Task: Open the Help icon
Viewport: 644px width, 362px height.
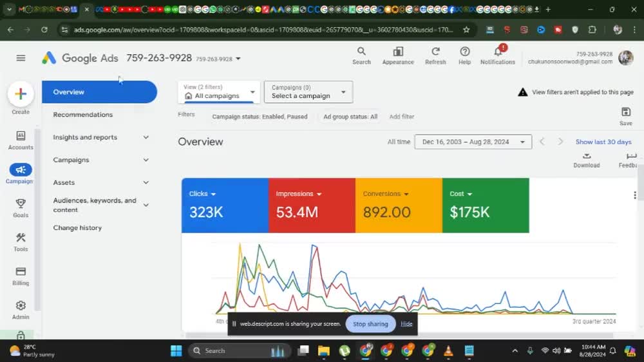Action: (464, 55)
